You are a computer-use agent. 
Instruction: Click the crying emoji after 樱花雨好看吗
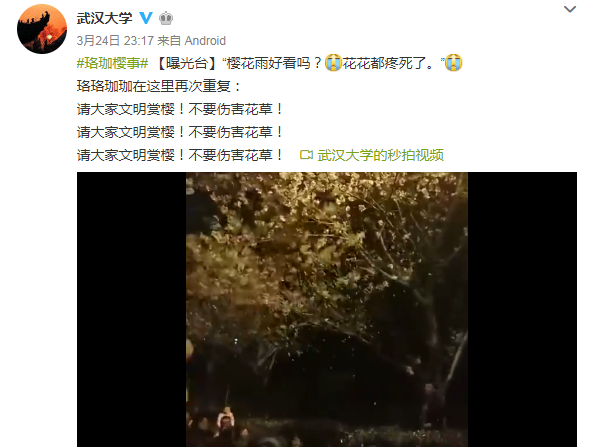pos(333,63)
